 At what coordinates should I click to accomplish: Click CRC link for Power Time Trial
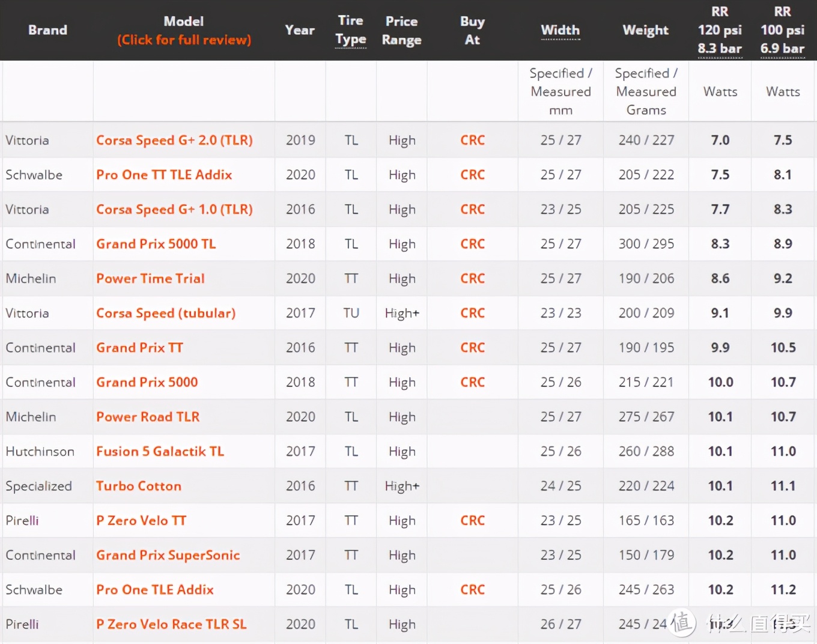(x=473, y=278)
